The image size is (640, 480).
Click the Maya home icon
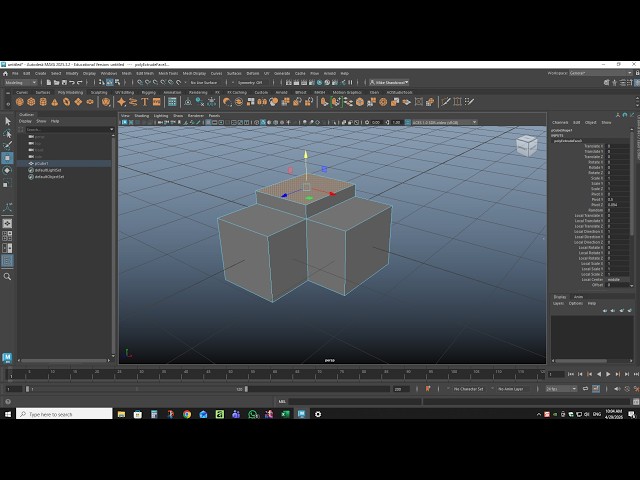point(5,73)
